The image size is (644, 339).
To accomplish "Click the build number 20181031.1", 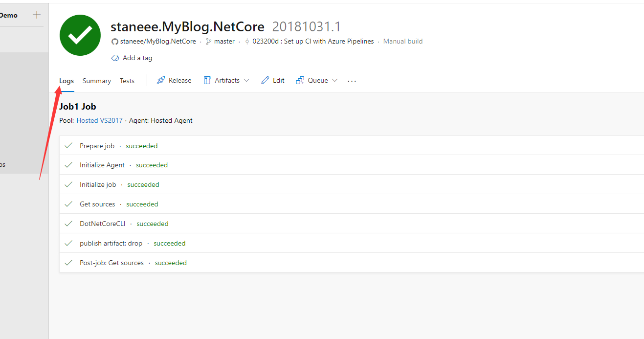I will tap(307, 26).
